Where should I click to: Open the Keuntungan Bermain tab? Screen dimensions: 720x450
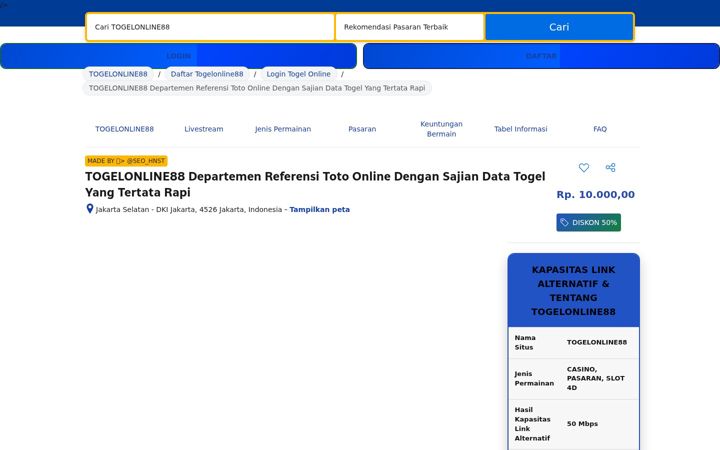point(441,129)
